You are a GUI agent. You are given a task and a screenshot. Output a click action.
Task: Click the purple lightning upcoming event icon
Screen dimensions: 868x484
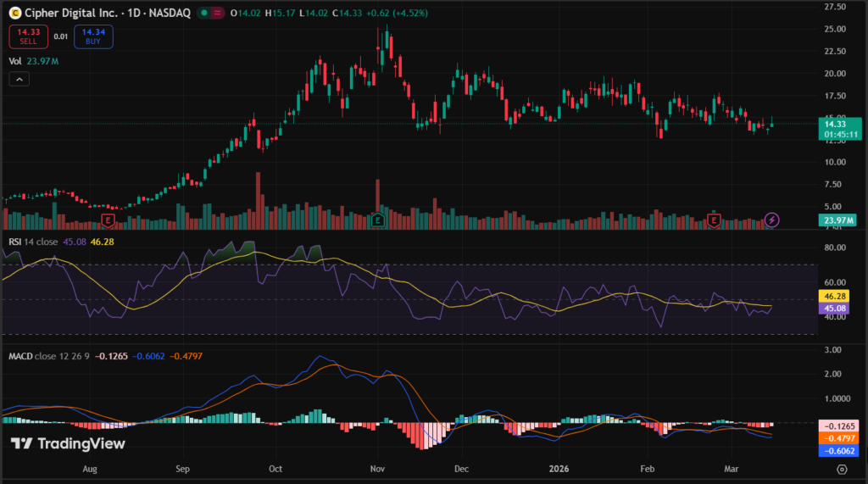pos(771,220)
